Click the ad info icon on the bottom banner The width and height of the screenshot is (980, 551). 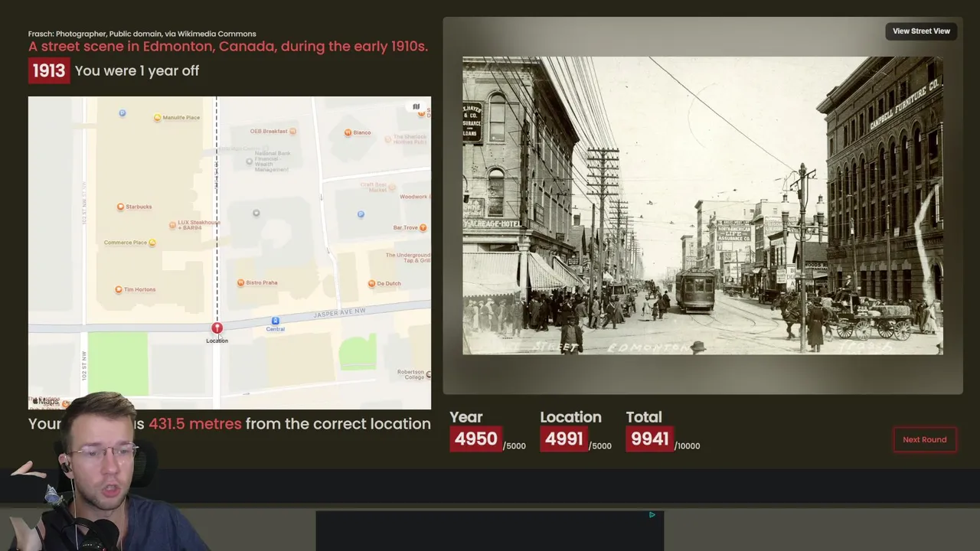[652, 515]
